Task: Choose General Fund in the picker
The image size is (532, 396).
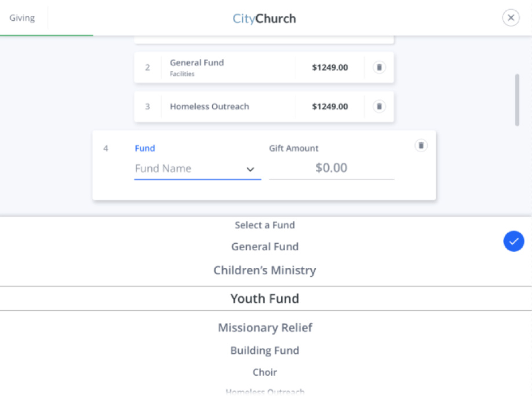Action: tap(265, 247)
